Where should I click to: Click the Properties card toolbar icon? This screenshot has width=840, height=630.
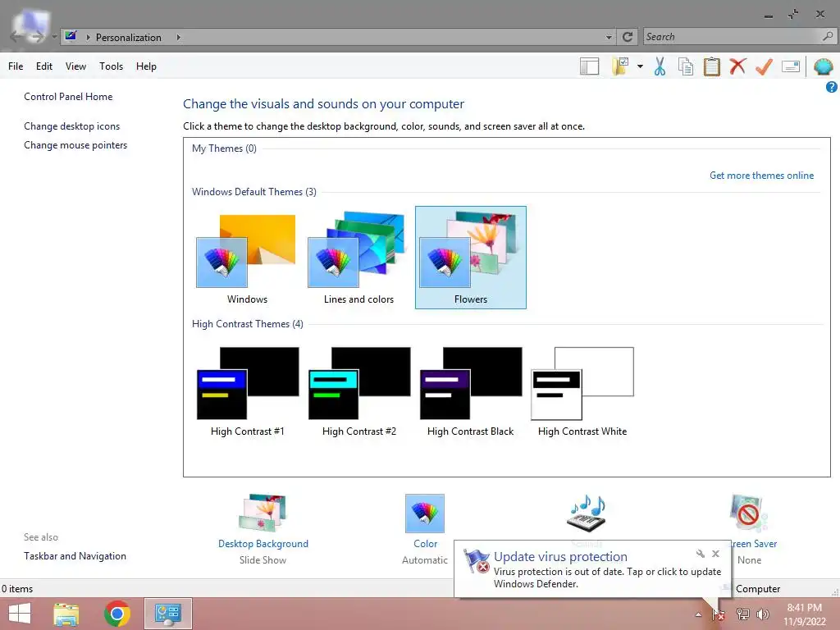(x=791, y=66)
